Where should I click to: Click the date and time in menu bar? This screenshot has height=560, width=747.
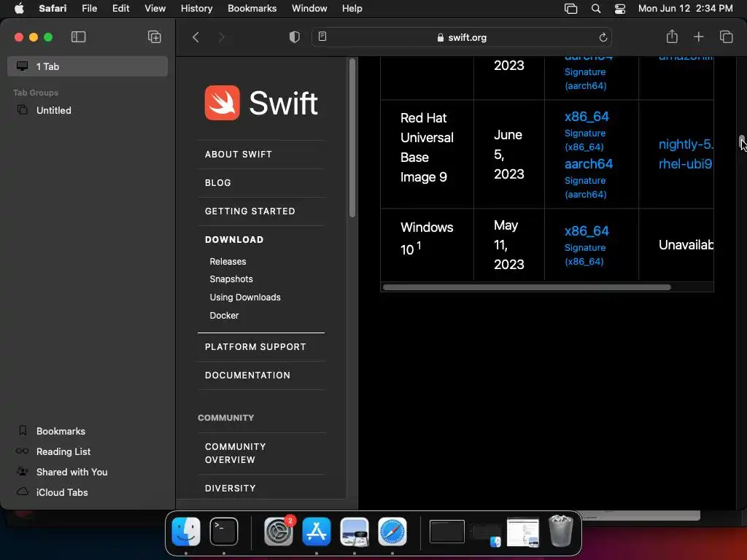(685, 8)
